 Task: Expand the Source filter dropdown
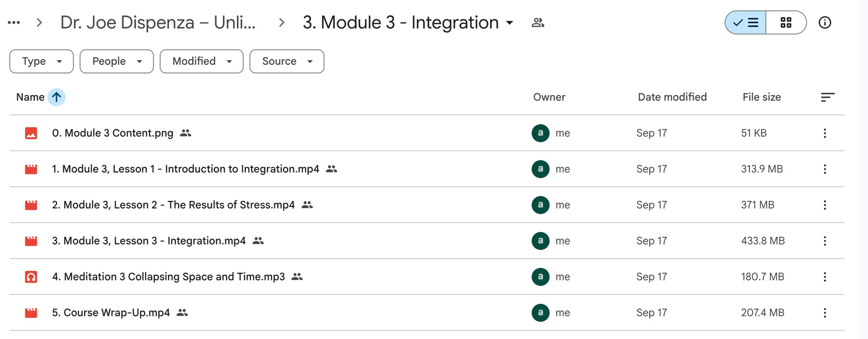pyautogui.click(x=287, y=62)
